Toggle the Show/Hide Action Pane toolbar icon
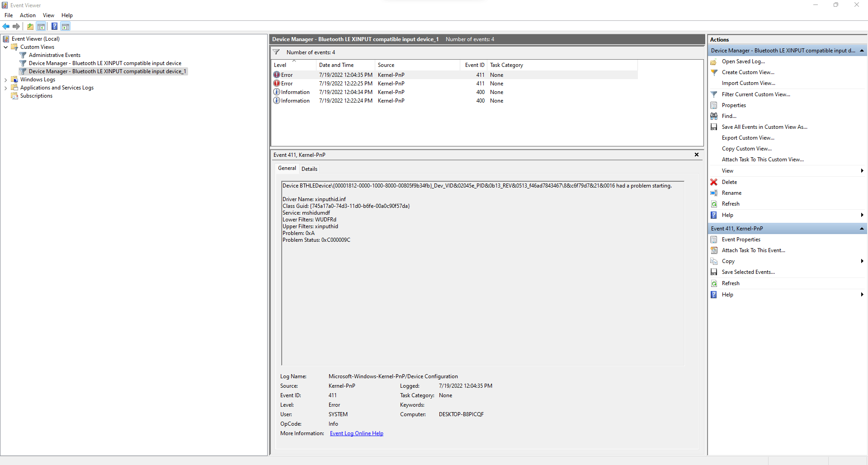Screen dimensions: 868x465 click(66, 26)
